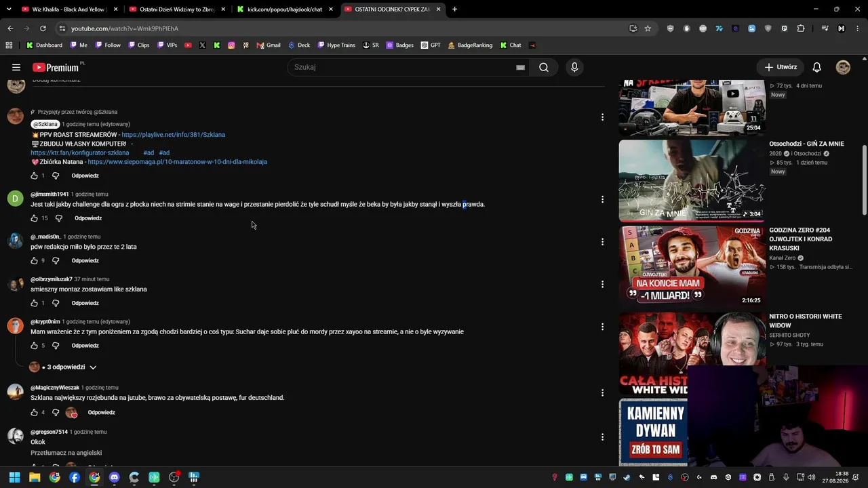Open the X bookmark icon
Viewport: 868px width, 488px height.
(x=202, y=45)
